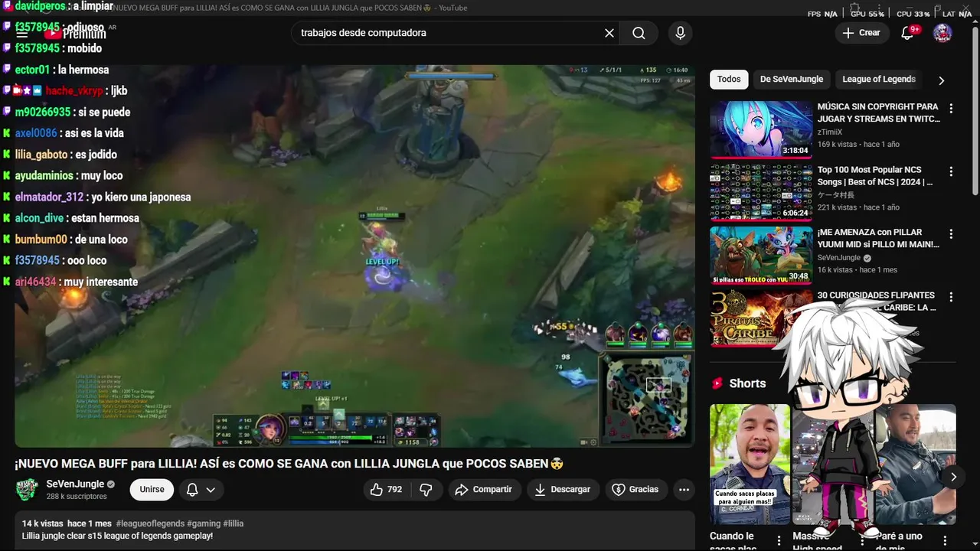The width and height of the screenshot is (980, 551).
Task: Open the YouTube hamburger guide menu
Action: point(22,33)
